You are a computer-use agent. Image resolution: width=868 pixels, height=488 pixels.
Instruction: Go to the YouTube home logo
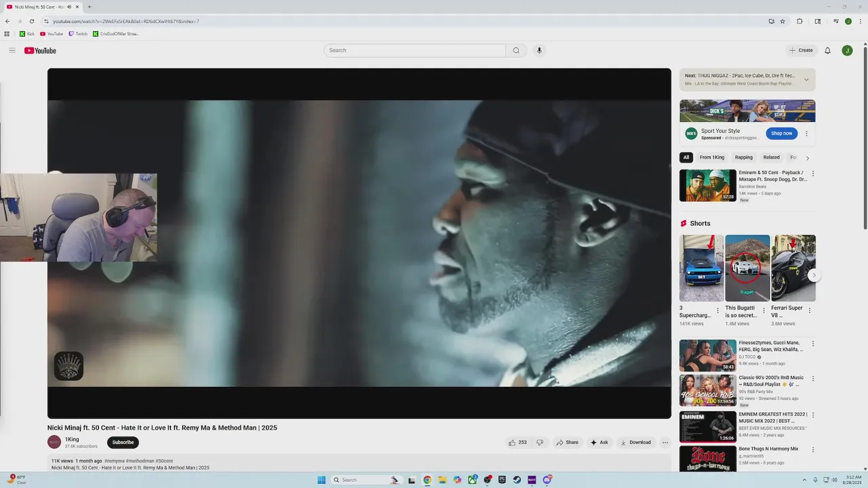40,50
